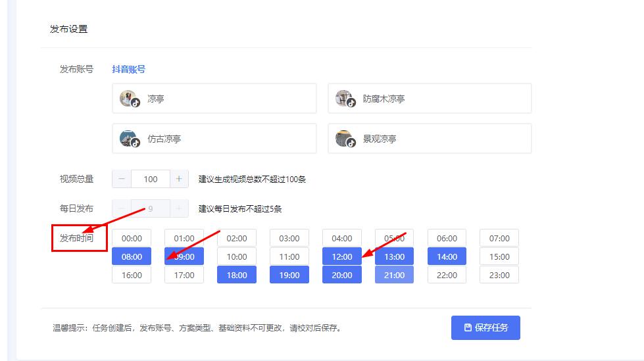Toggle the 00:00 publish time slot
The height and width of the screenshot is (361, 644).
click(132, 238)
